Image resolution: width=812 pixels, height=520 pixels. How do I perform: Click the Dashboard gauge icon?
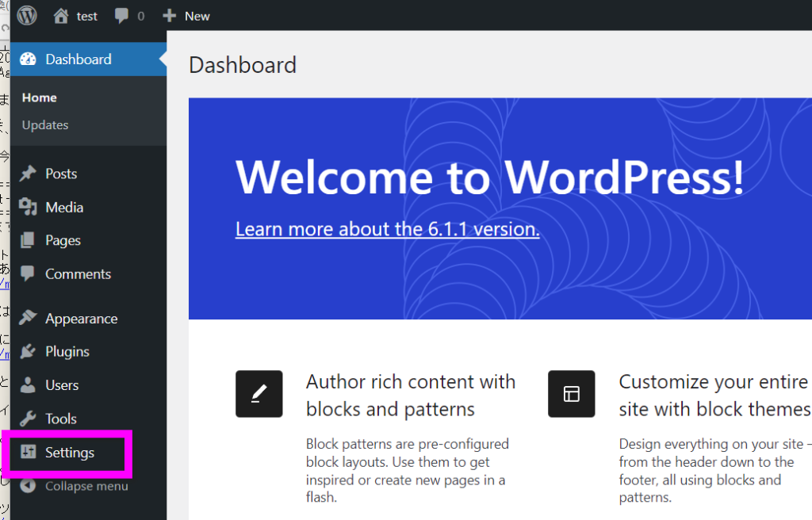28,59
